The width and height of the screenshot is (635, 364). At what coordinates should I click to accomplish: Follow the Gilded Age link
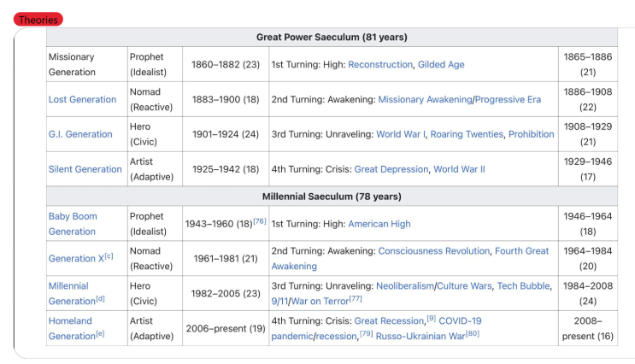point(441,65)
